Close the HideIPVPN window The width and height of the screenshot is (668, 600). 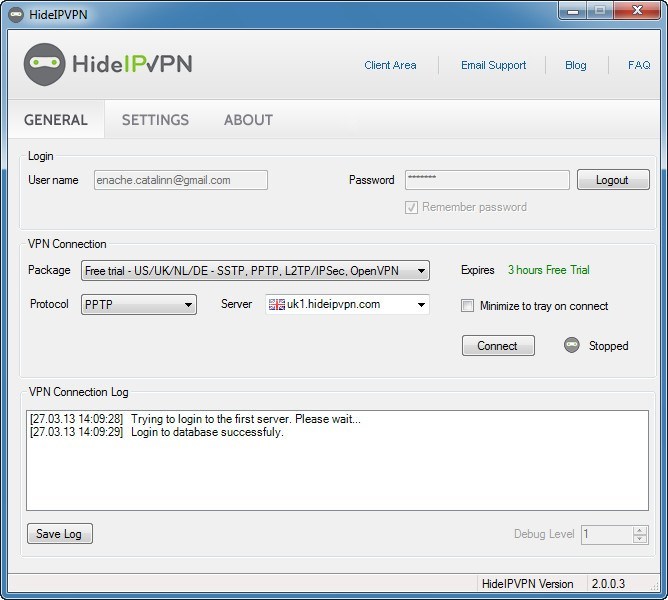[637, 11]
